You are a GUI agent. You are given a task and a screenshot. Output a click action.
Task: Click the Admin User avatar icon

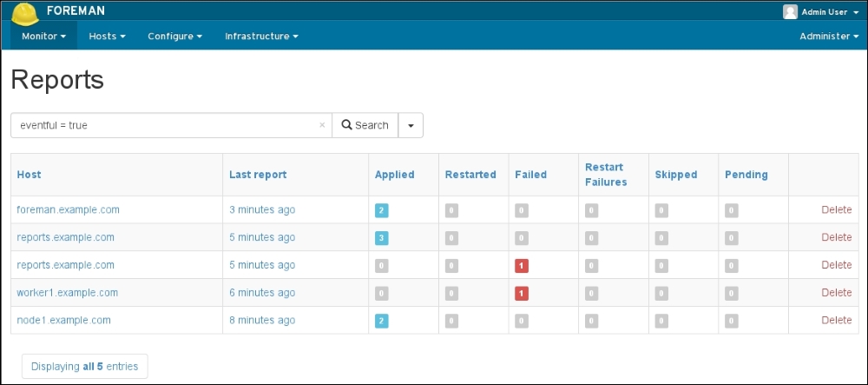[790, 11]
